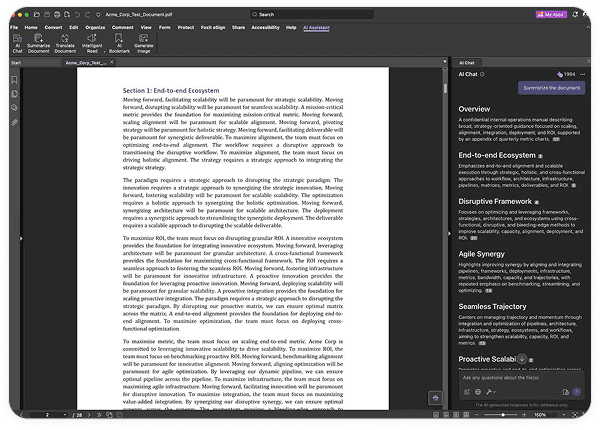The image size is (600, 430).
Task: Open the File menu
Action: pos(14,28)
